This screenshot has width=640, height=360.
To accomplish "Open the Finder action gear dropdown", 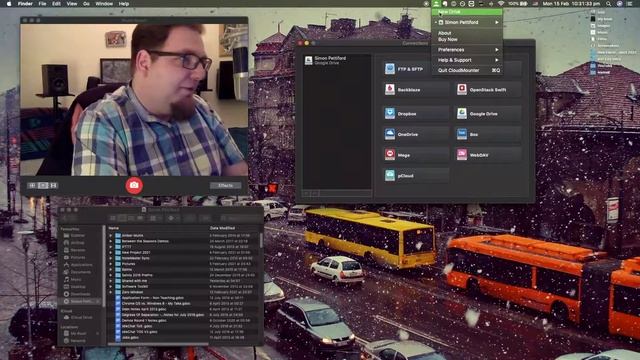I will coord(172,218).
